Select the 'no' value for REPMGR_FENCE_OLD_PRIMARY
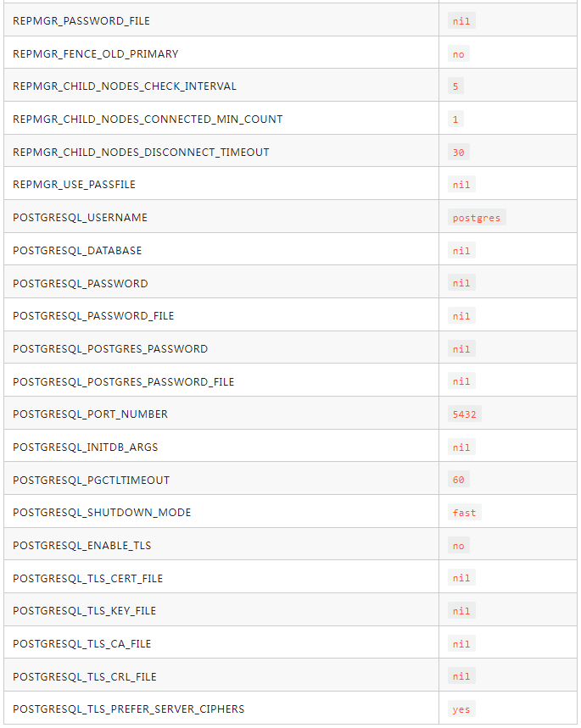581x728 pixels. pyautogui.click(x=459, y=53)
